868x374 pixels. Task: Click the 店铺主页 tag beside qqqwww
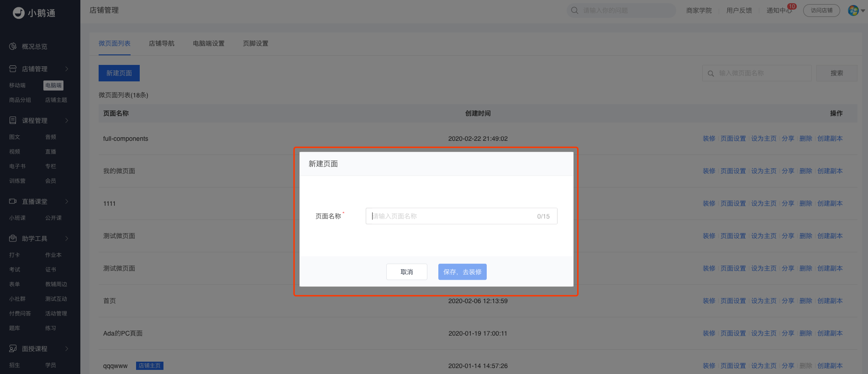(x=150, y=366)
